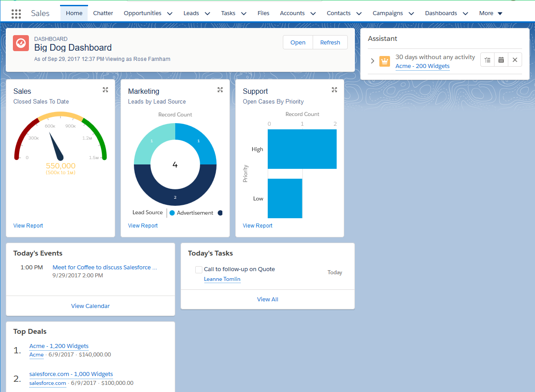Click the Today label on the task
535x392 pixels.
coord(335,272)
